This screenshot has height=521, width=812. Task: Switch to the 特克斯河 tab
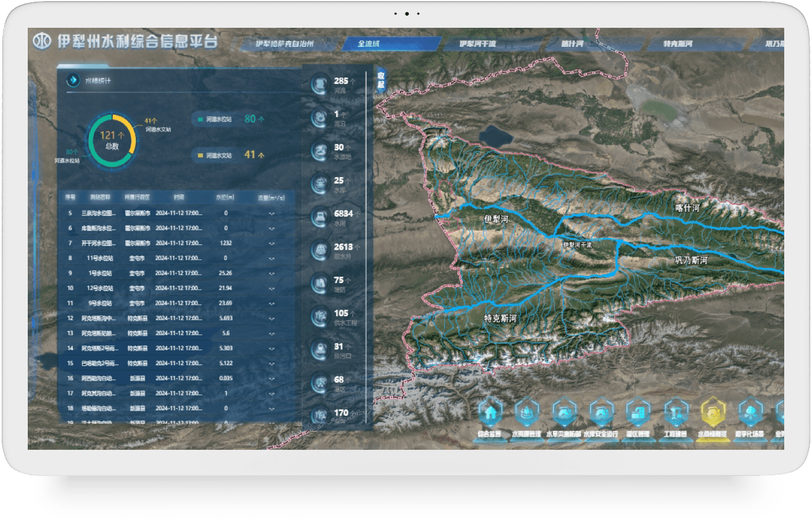point(678,44)
